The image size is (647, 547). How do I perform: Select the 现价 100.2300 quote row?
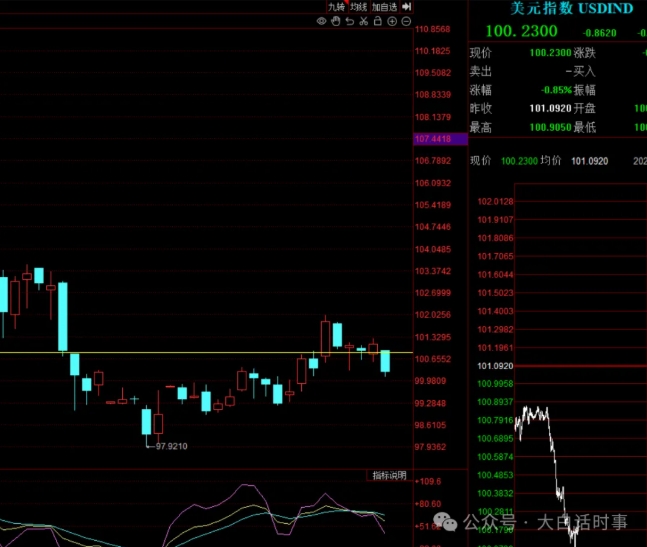(x=530, y=53)
